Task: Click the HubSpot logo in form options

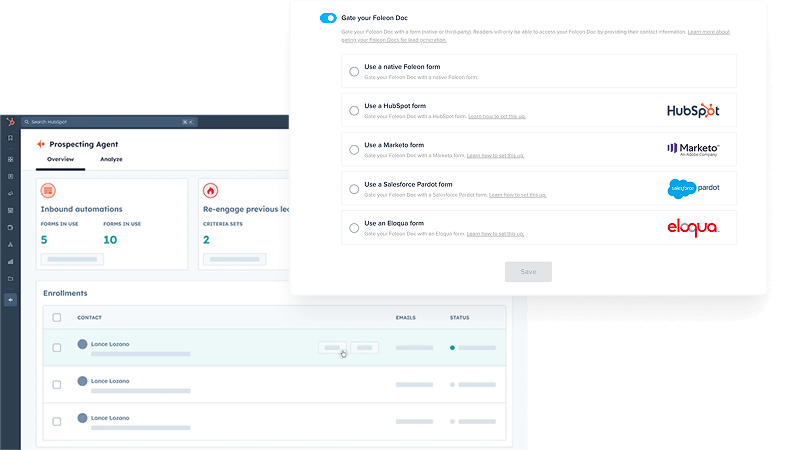Action: point(693,110)
